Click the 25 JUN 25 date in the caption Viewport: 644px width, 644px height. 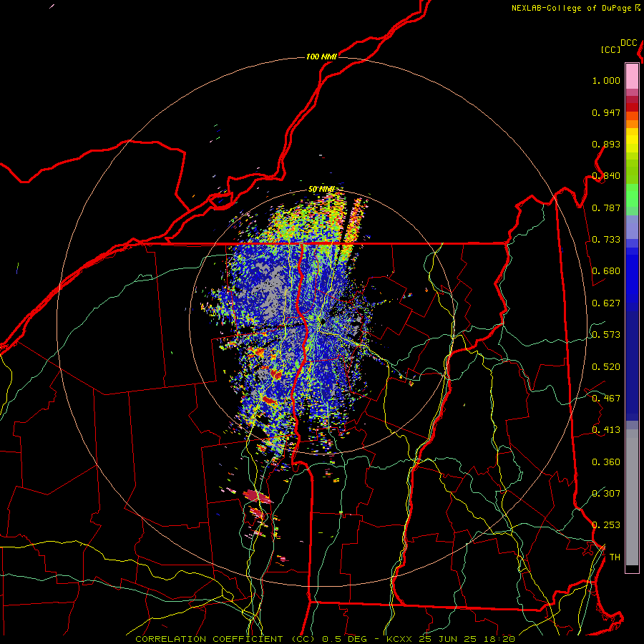[x=447, y=639]
